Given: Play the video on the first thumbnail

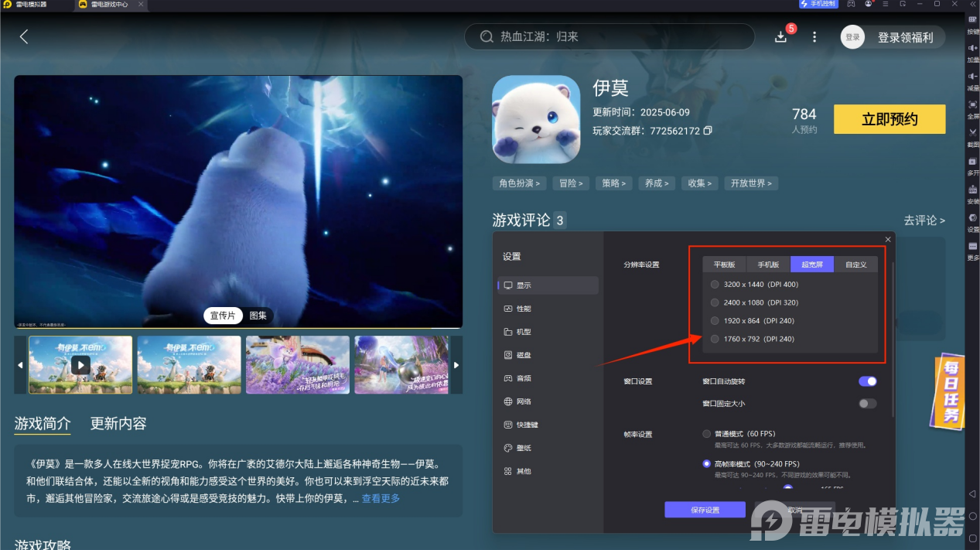Looking at the screenshot, I should [80, 364].
